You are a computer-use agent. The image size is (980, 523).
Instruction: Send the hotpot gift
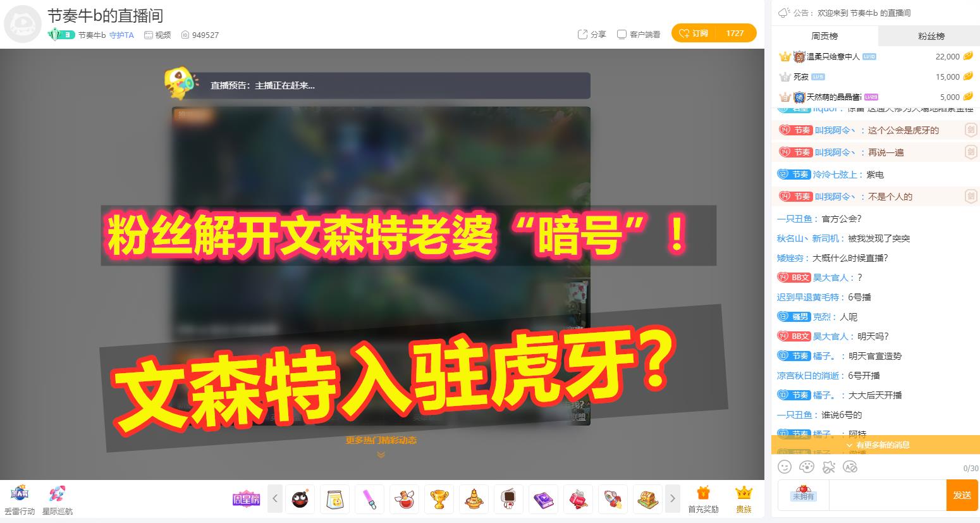click(x=474, y=499)
